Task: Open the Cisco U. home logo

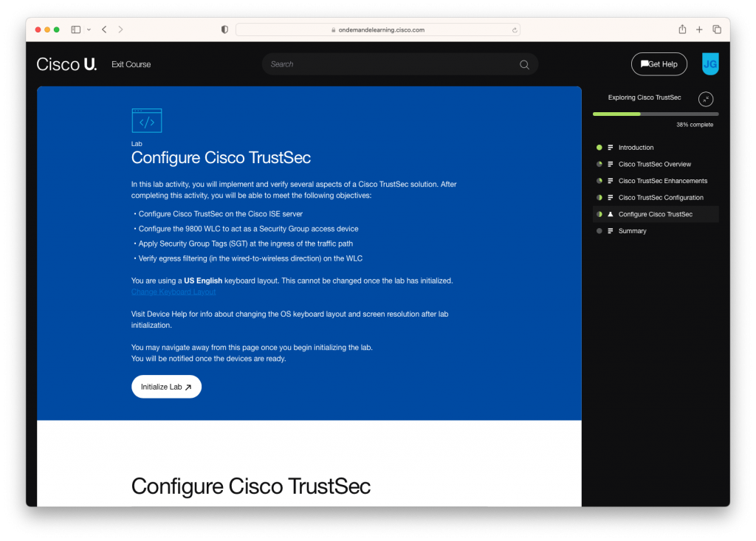Action: click(x=66, y=64)
